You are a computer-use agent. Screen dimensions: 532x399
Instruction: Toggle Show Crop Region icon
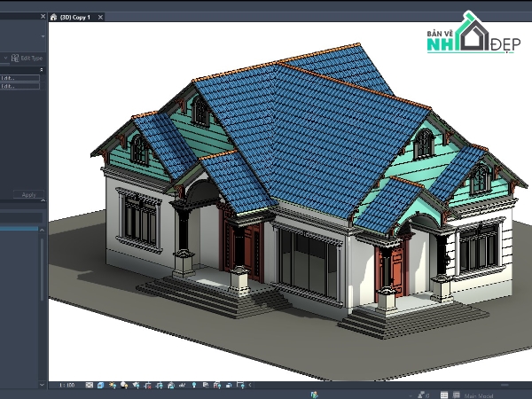(159, 385)
